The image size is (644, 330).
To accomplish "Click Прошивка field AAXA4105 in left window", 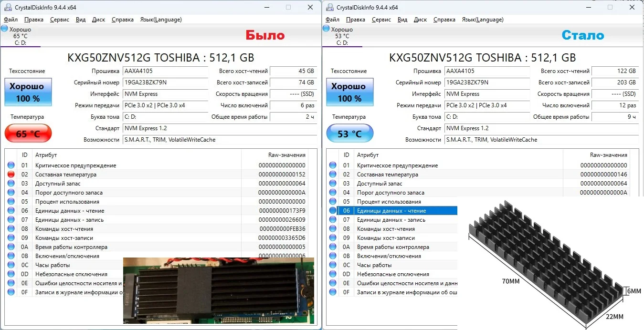I will click(165, 71).
